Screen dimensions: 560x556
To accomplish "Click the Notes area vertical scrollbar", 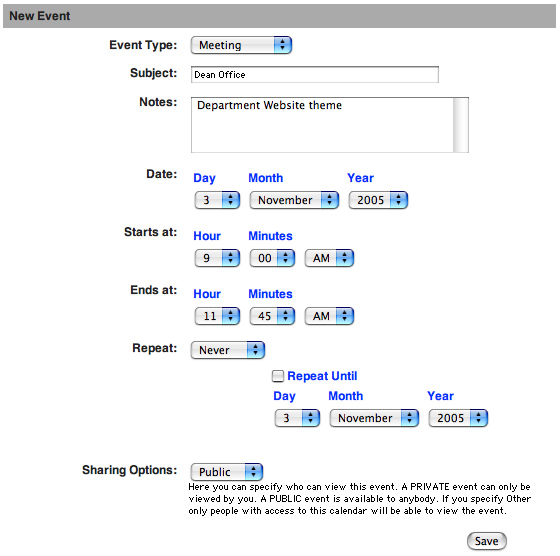I will pyautogui.click(x=461, y=125).
